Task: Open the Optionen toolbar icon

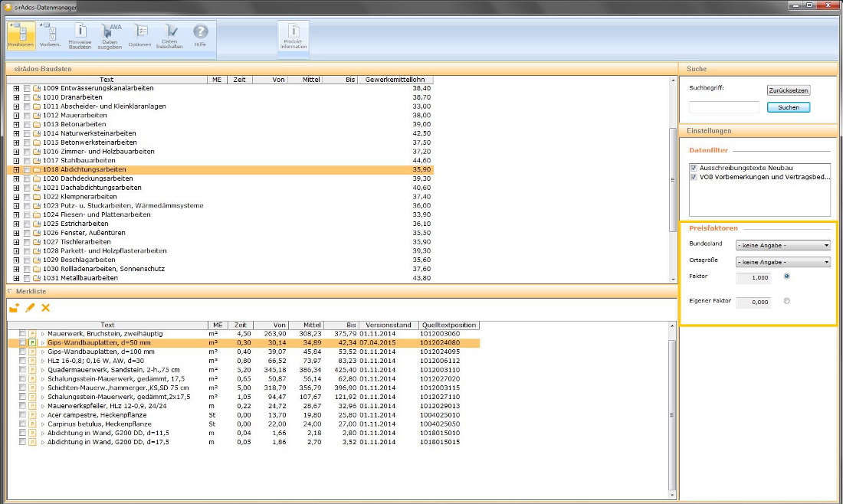Action: tap(139, 36)
